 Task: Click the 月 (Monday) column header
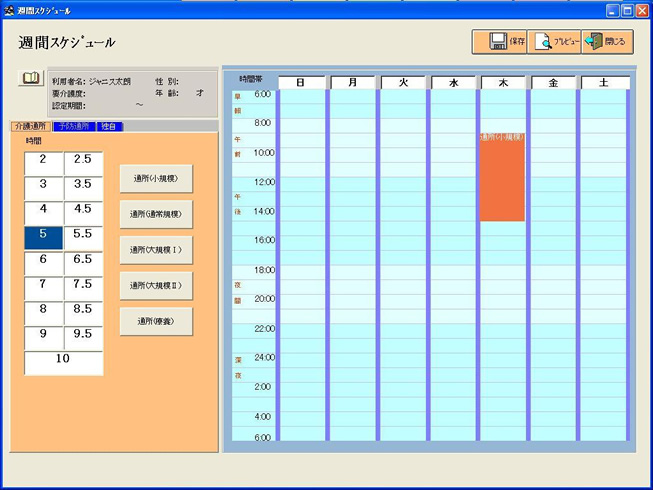click(352, 83)
